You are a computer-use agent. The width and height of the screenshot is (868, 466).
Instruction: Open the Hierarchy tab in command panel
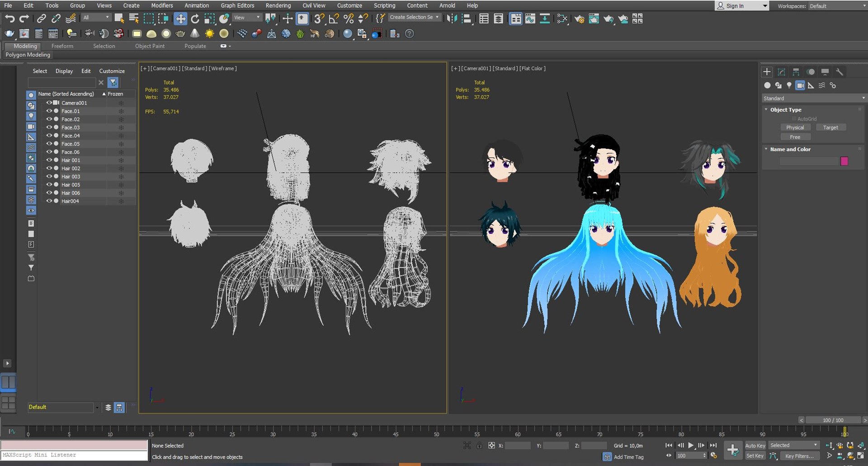pyautogui.click(x=796, y=72)
